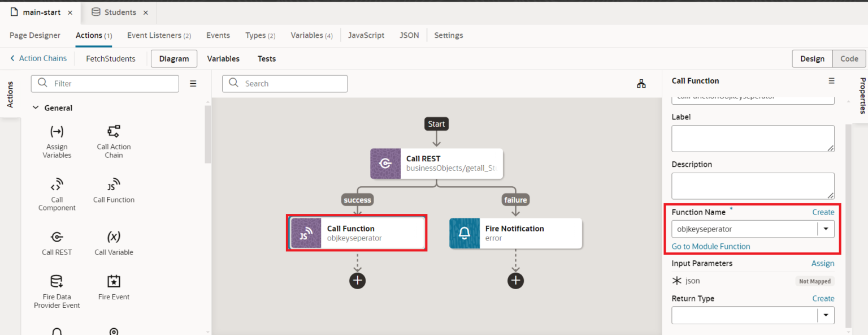Select the Fire Event action icon
This screenshot has width=868, height=335.
[x=114, y=281]
